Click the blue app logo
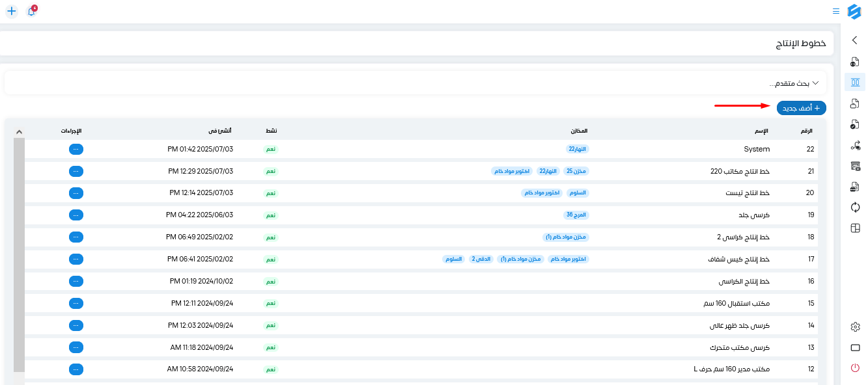Image resolution: width=868 pixels, height=385 pixels. point(854,11)
